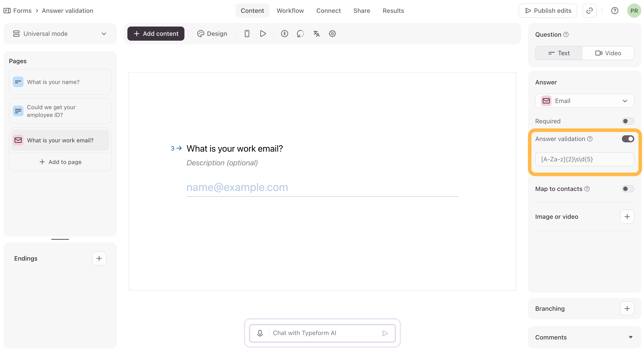Expand the Universal mode dropdown

[60, 34]
